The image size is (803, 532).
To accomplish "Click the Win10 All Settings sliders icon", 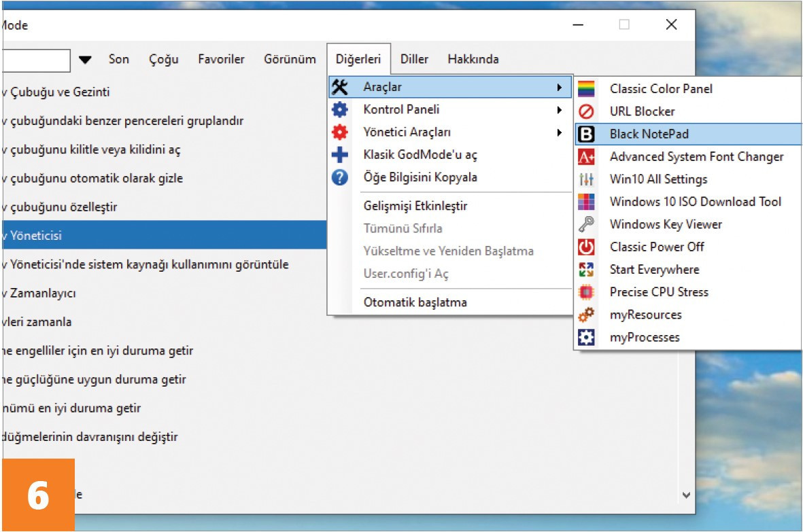I will (586, 179).
